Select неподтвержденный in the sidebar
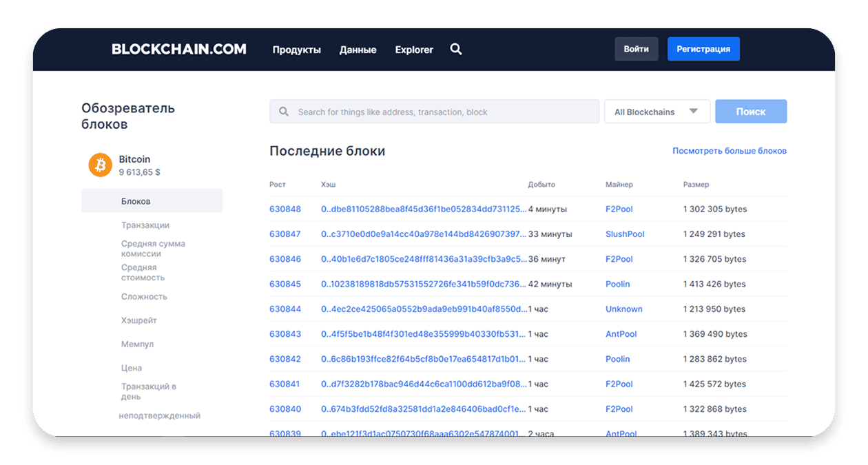This screenshot has width=868, height=465. 159,416
